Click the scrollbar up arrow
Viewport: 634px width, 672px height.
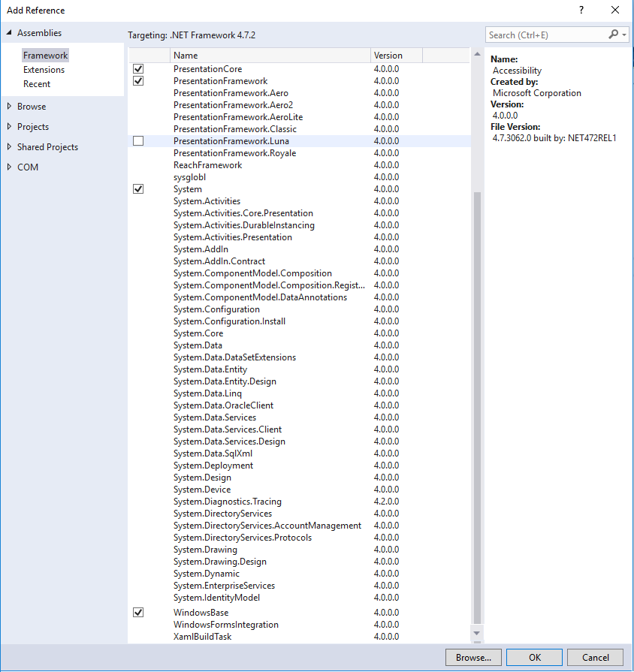click(477, 54)
